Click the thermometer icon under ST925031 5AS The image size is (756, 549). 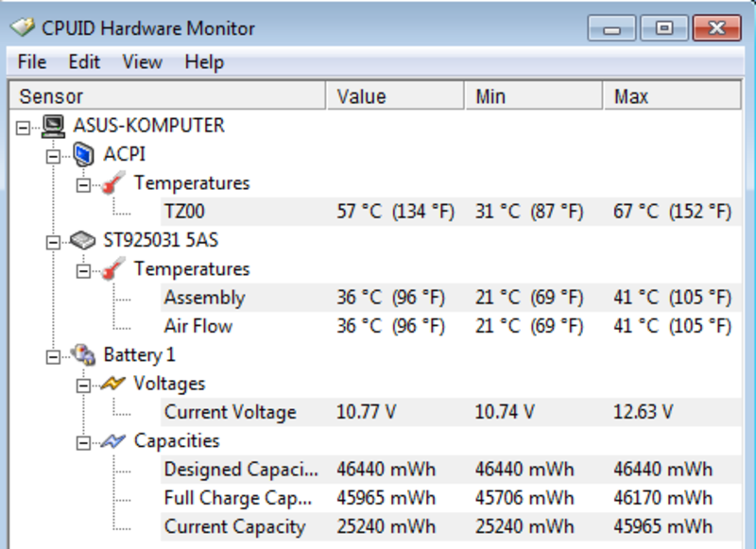[113, 269]
